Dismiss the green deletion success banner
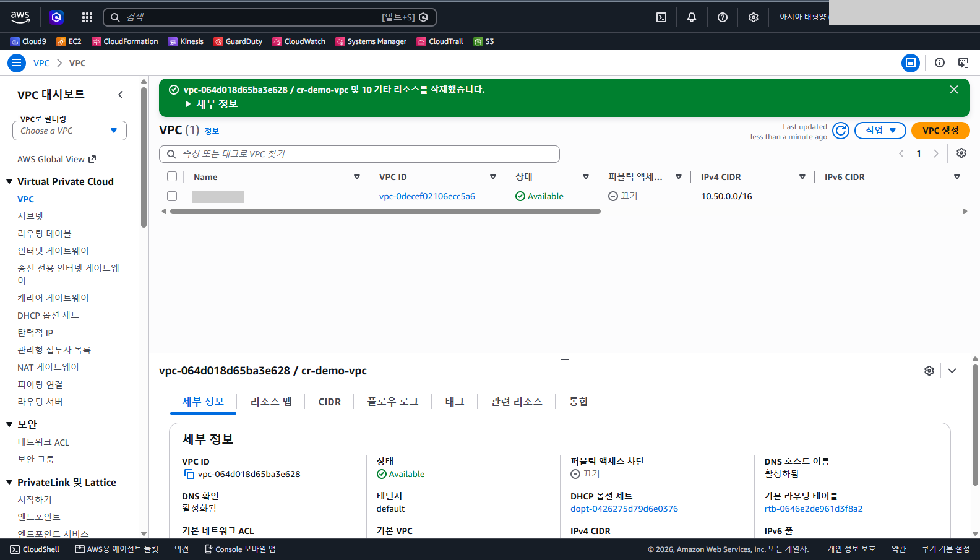 954,90
